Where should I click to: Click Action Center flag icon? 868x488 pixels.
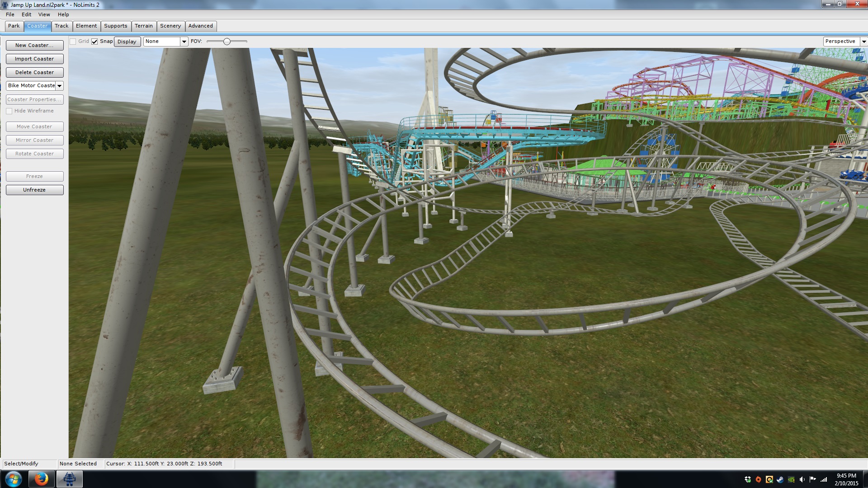[x=812, y=479]
